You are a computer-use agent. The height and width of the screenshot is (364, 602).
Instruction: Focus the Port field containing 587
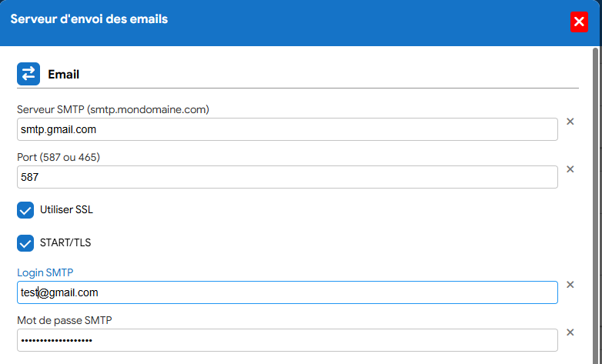point(287,177)
